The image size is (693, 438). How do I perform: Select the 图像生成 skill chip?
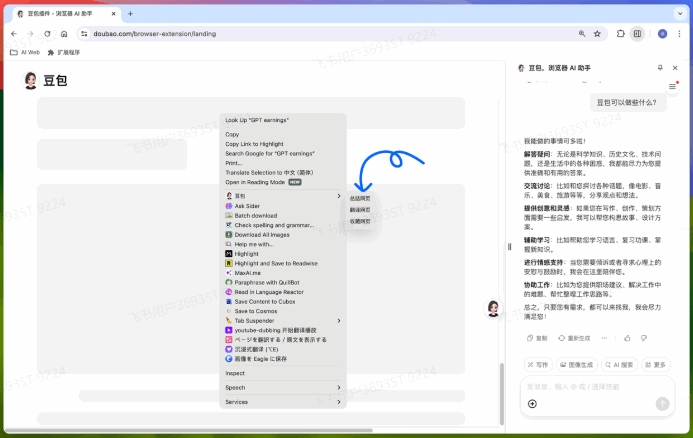pyautogui.click(x=577, y=365)
